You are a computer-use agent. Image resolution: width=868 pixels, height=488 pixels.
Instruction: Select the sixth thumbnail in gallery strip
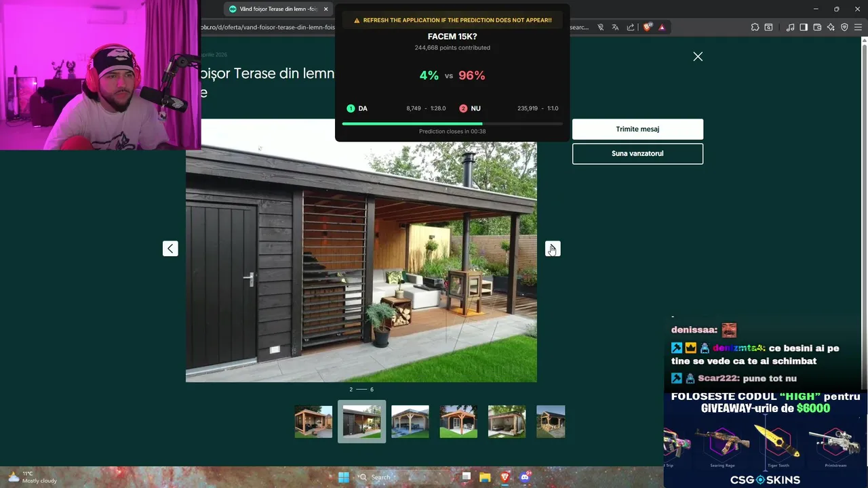(551, 422)
